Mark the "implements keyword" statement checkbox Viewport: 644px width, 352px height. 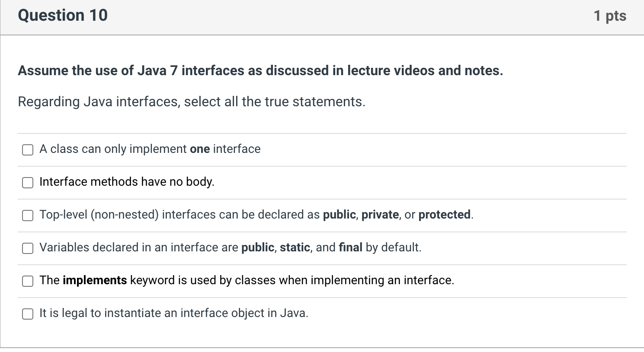click(x=28, y=281)
